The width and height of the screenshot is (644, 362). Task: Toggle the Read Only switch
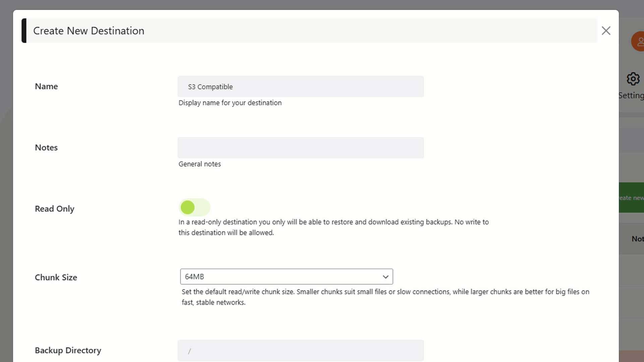[x=194, y=207]
